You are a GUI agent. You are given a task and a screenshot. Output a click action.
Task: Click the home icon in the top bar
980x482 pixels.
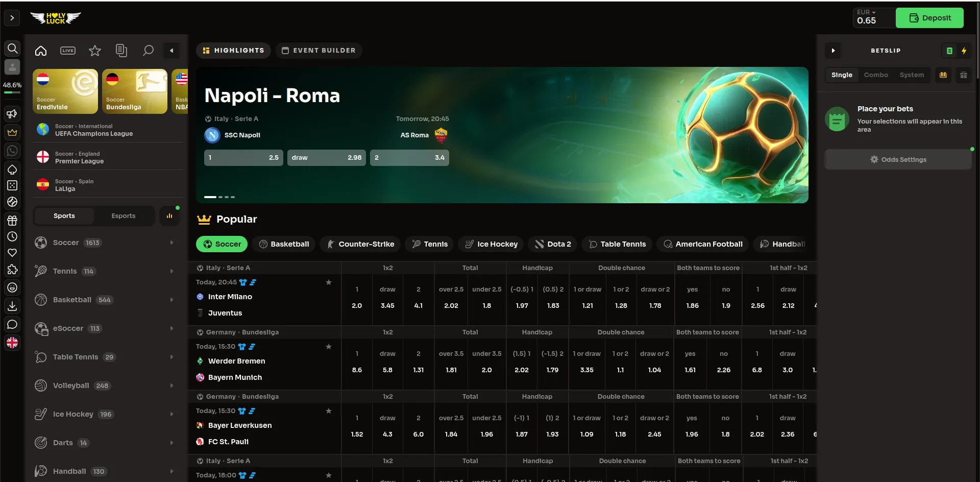click(x=41, y=50)
